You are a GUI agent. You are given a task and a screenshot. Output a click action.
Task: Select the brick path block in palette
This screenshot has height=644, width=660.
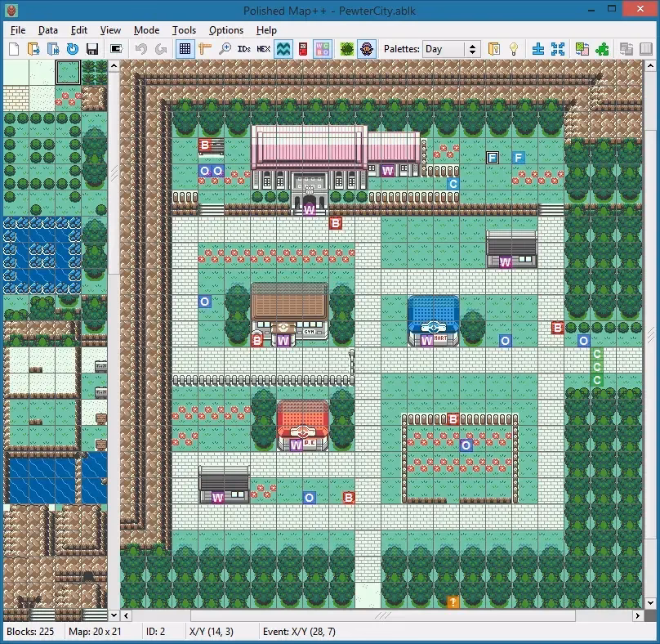tap(16, 98)
